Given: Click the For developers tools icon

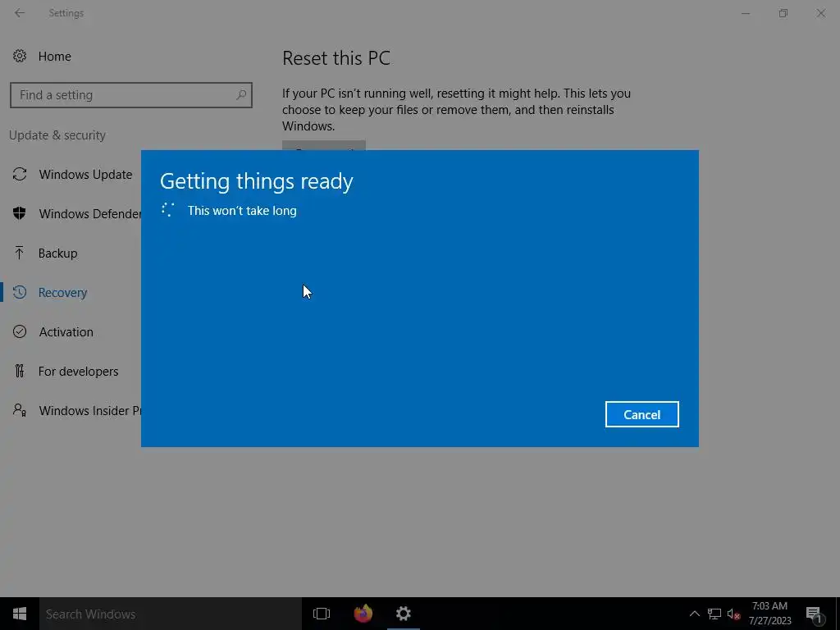Looking at the screenshot, I should (x=20, y=371).
